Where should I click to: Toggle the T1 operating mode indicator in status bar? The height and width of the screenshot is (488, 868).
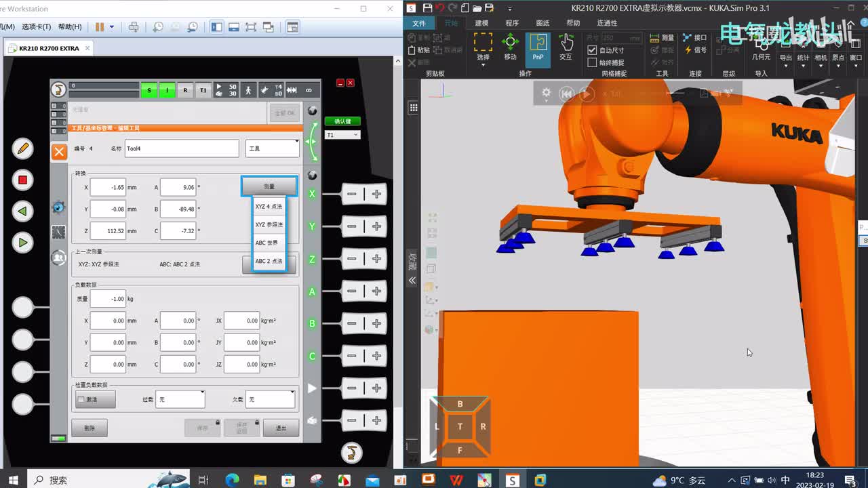pyautogui.click(x=203, y=90)
